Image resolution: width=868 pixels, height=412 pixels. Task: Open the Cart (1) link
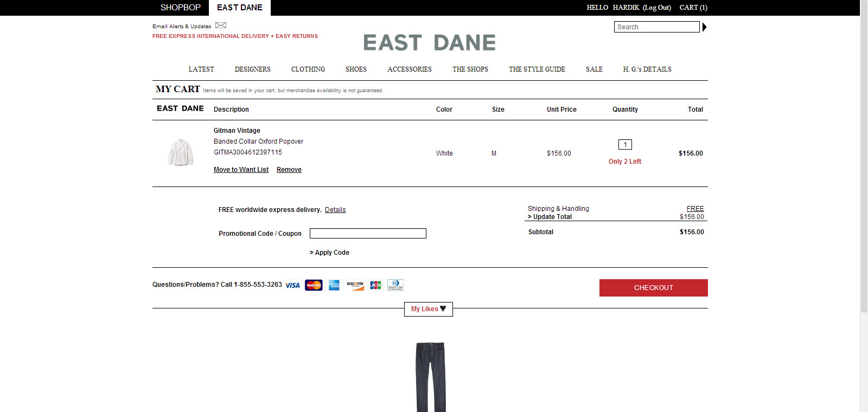(693, 8)
